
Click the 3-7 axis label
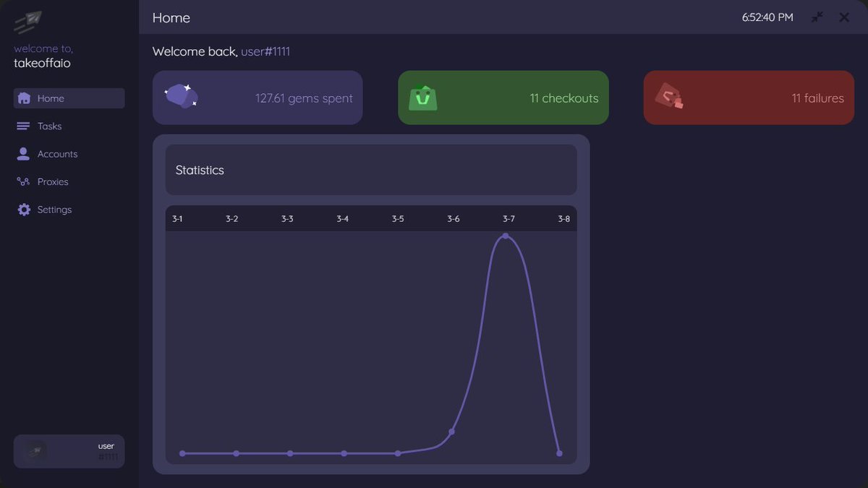point(509,218)
